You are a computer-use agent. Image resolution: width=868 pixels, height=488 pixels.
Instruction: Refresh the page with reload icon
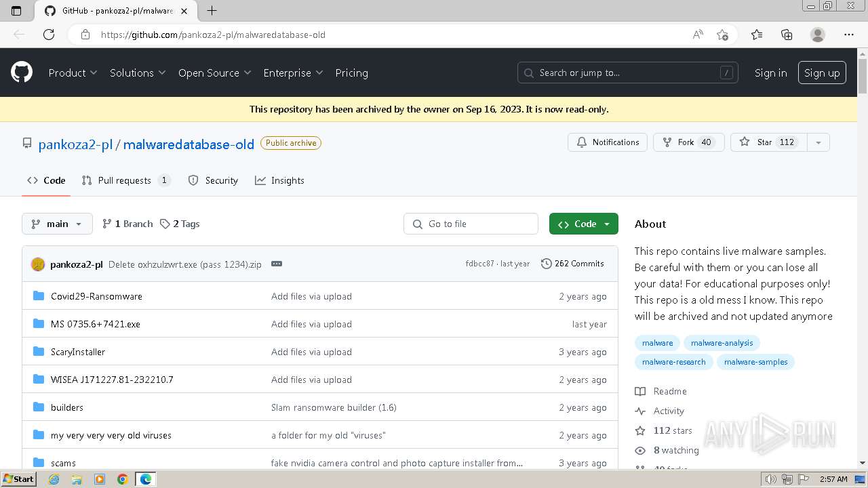click(x=49, y=35)
